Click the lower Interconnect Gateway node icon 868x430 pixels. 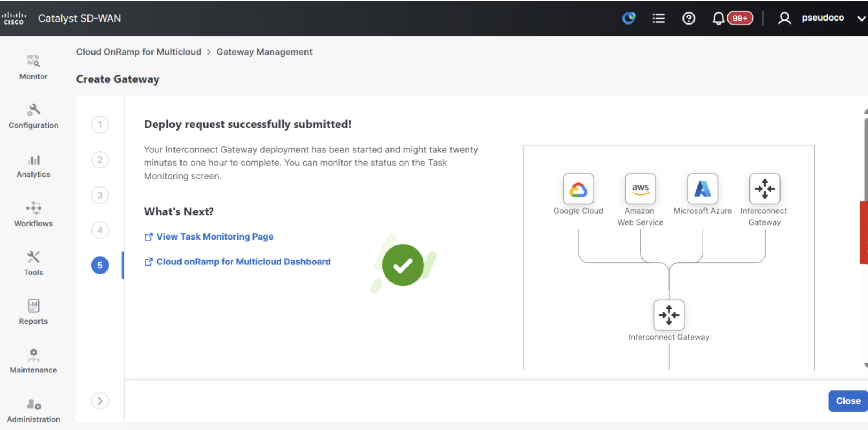(x=669, y=315)
